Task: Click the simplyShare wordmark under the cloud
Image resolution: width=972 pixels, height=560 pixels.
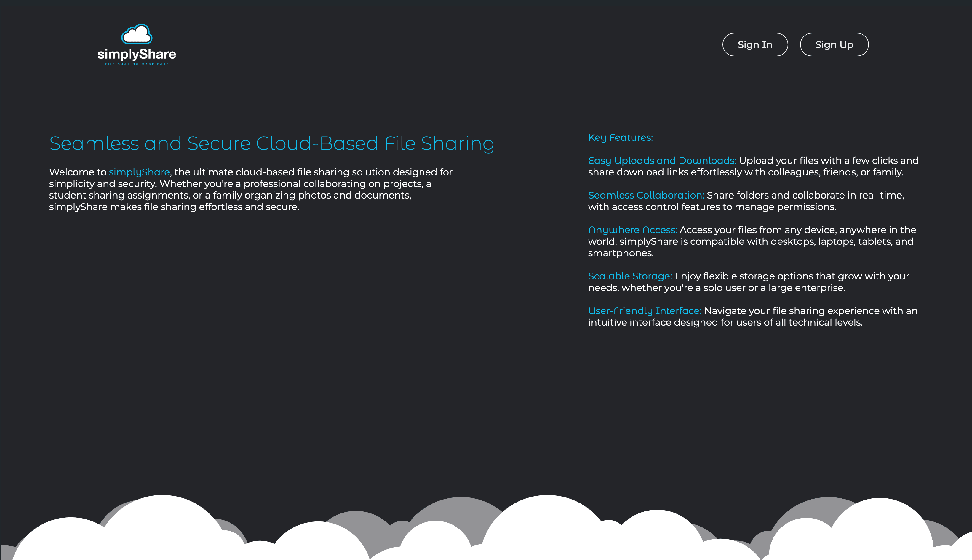Action: click(137, 54)
